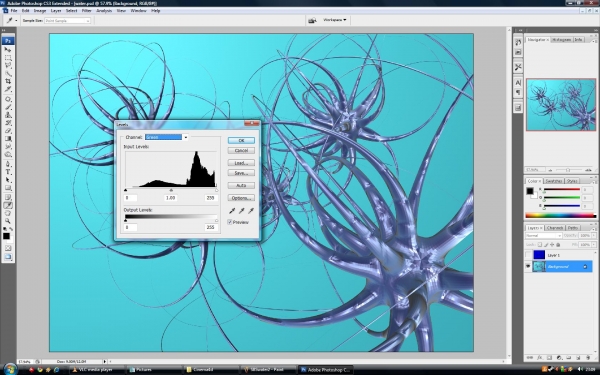Select the Crop tool
The image size is (600, 375).
coord(8,81)
